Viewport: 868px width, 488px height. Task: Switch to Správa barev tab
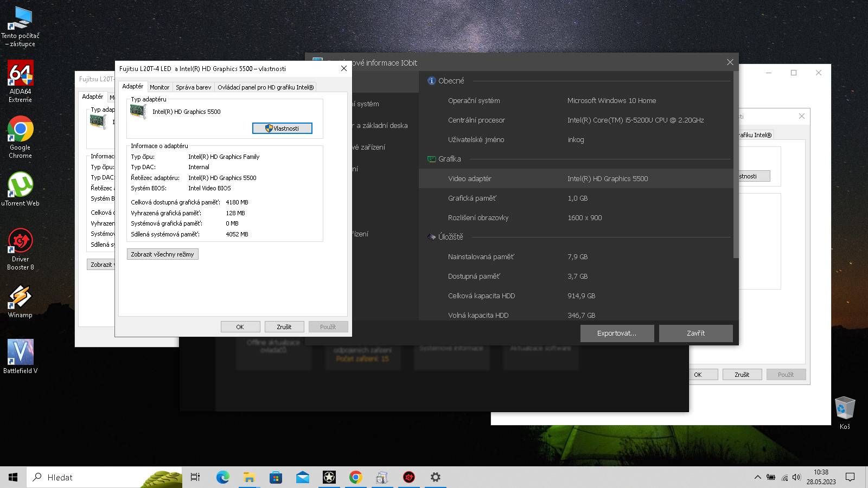coord(193,87)
